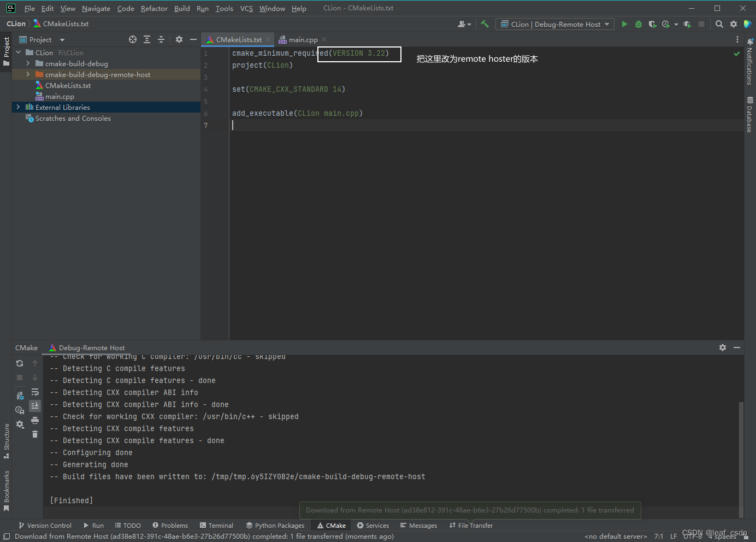Toggle scroll-to-end in CMake output
756x542 pixels.
(35, 405)
